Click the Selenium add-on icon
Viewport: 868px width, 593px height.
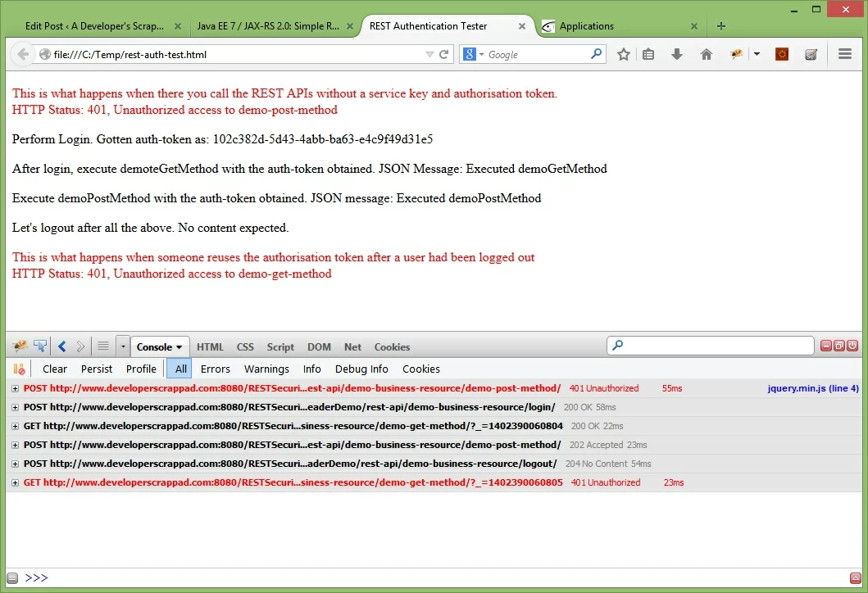[811, 54]
